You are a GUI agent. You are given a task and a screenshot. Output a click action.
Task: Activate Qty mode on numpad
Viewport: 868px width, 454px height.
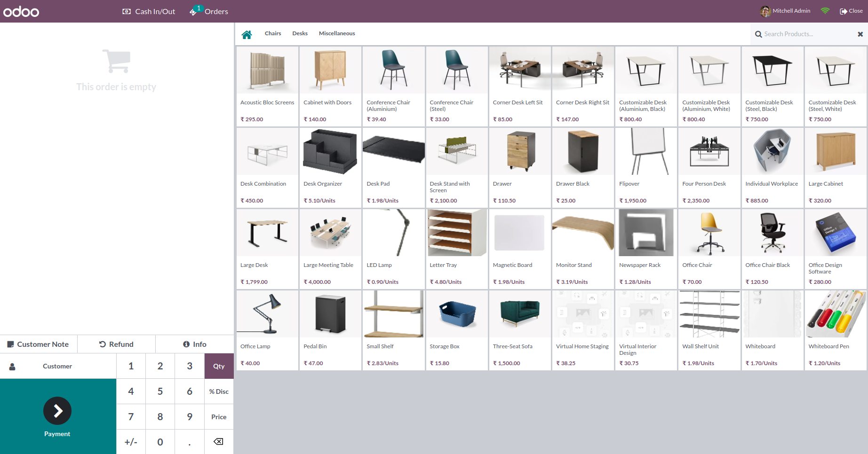coord(219,366)
